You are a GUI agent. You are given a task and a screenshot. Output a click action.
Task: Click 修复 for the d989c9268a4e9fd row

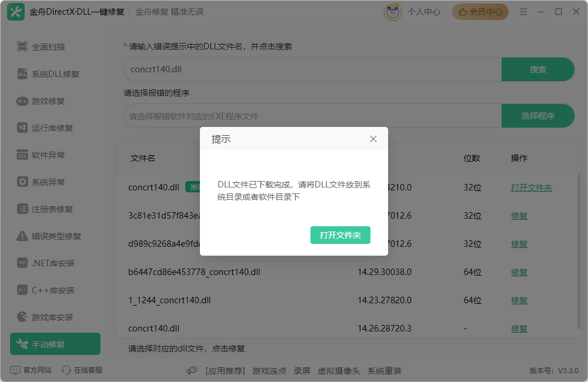519,244
